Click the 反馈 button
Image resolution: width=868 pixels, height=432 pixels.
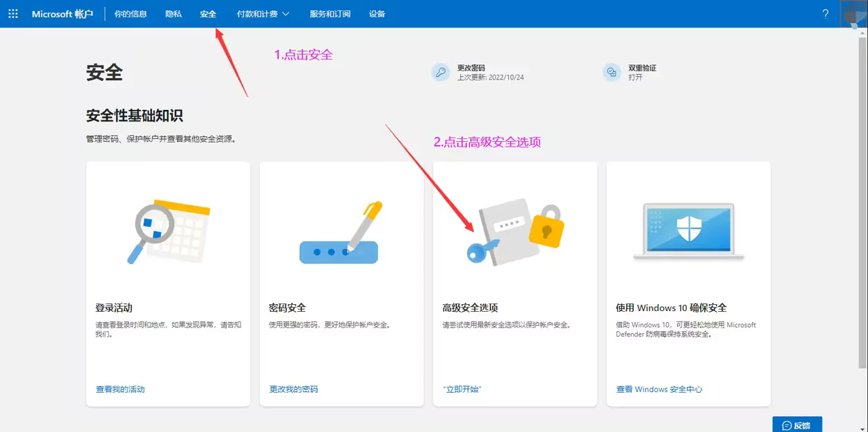pyautogui.click(x=797, y=424)
